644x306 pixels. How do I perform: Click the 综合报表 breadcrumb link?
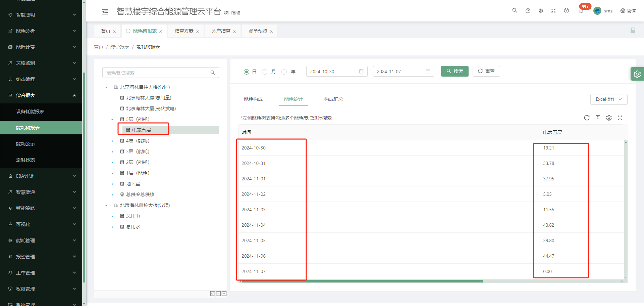point(120,47)
